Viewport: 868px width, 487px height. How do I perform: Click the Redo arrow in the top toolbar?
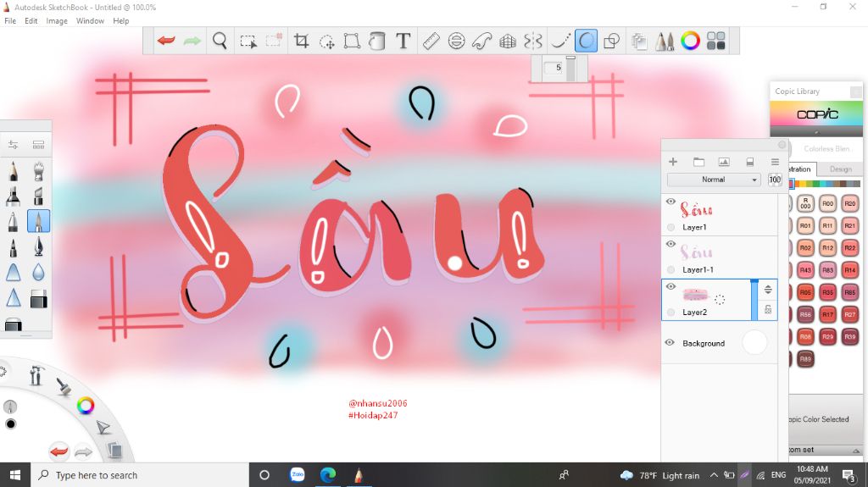pyautogui.click(x=192, y=41)
